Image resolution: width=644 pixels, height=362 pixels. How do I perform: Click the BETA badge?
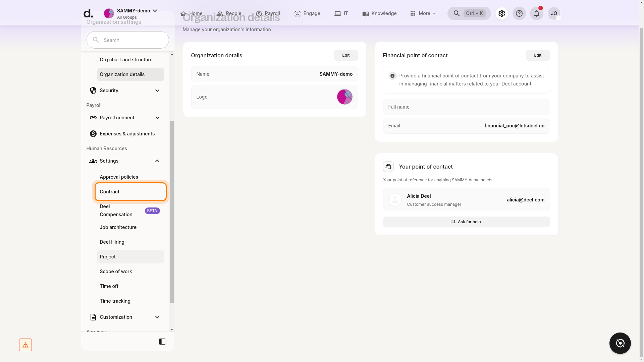pyautogui.click(x=152, y=211)
